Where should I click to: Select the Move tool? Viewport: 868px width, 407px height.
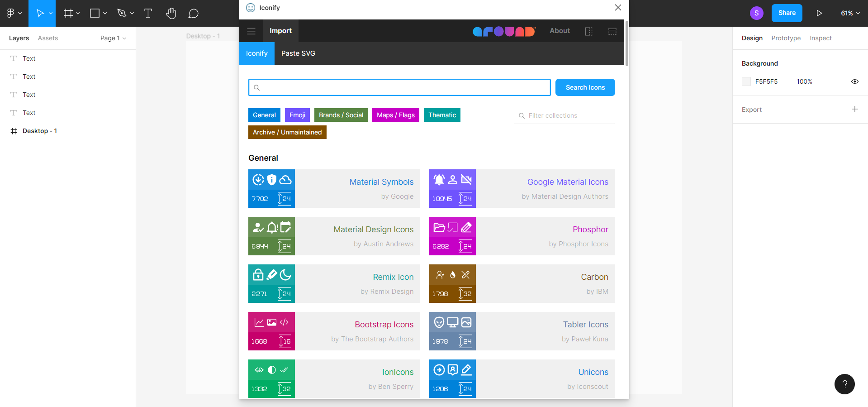point(39,13)
